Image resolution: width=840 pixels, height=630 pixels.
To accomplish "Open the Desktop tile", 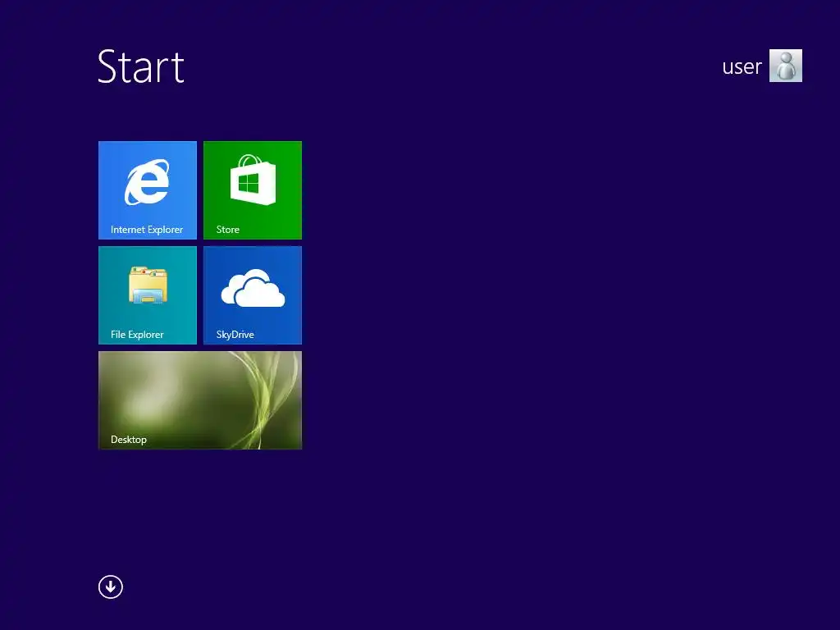I will 200,400.
